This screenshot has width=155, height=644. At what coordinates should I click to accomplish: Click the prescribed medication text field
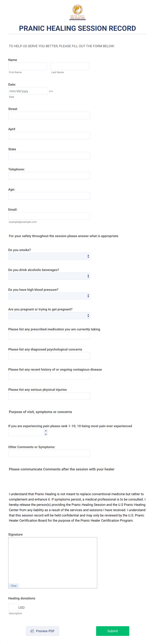pos(49,335)
